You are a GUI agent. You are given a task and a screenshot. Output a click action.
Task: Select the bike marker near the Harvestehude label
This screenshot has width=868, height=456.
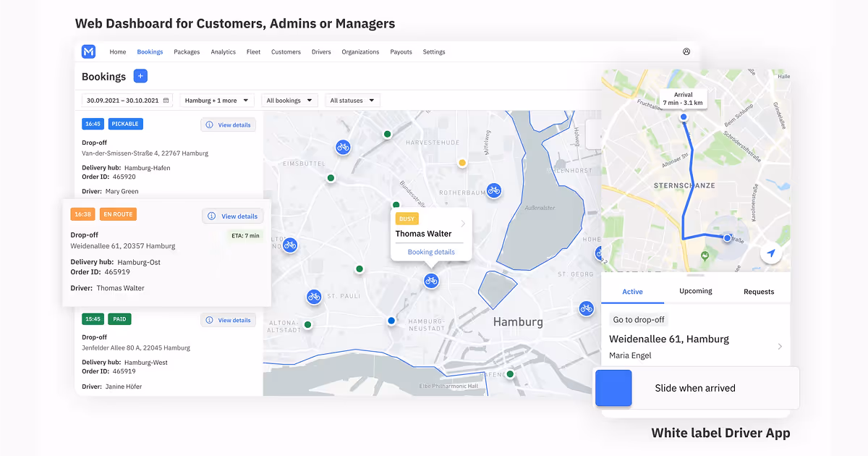(x=343, y=147)
